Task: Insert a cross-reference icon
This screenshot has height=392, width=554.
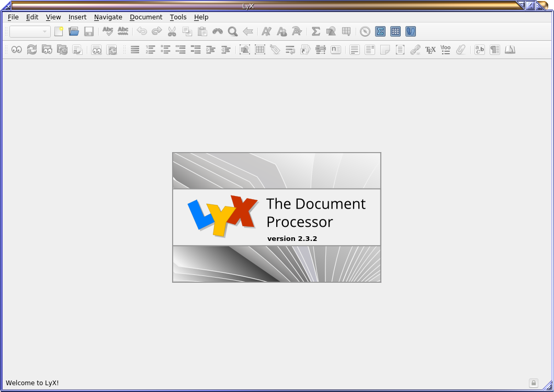Action: (290, 50)
